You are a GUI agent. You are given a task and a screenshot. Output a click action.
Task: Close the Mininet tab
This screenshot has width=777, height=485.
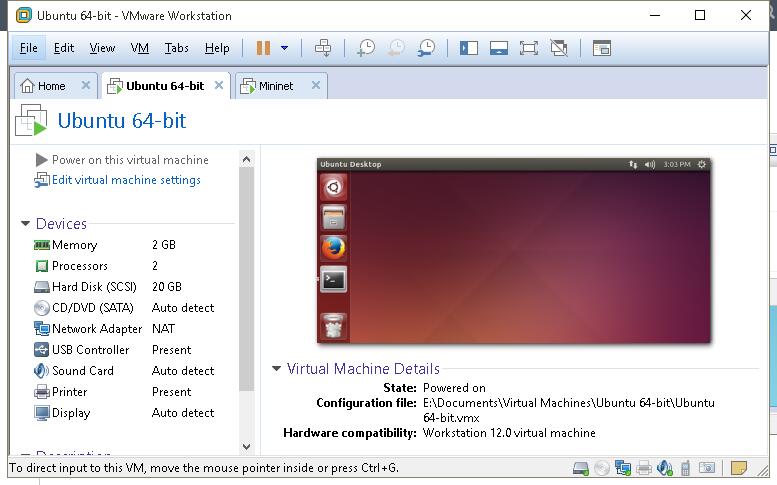[316, 85]
